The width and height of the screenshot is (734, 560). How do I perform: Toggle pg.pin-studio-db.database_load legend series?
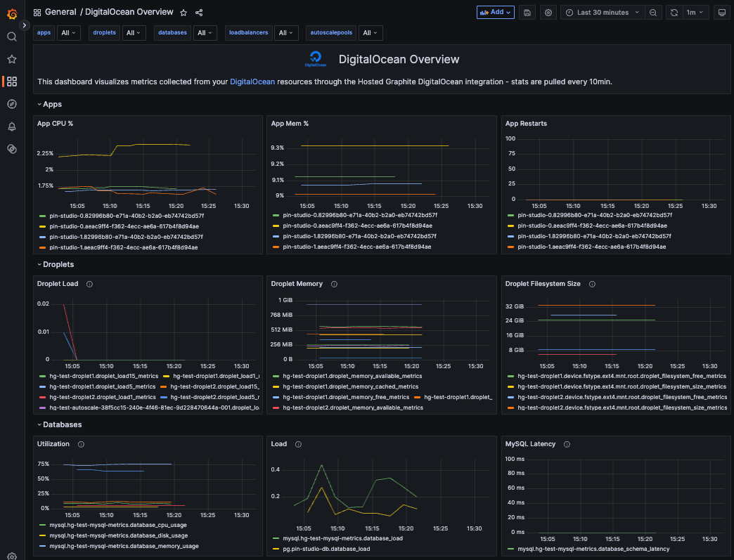click(x=326, y=549)
